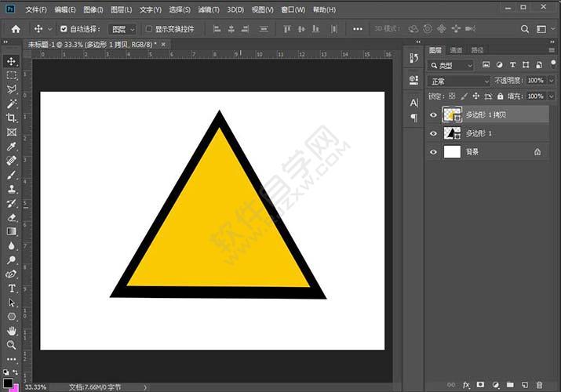561x392 pixels.
Task: Add layer style via fx icon
Action: pyautogui.click(x=466, y=385)
